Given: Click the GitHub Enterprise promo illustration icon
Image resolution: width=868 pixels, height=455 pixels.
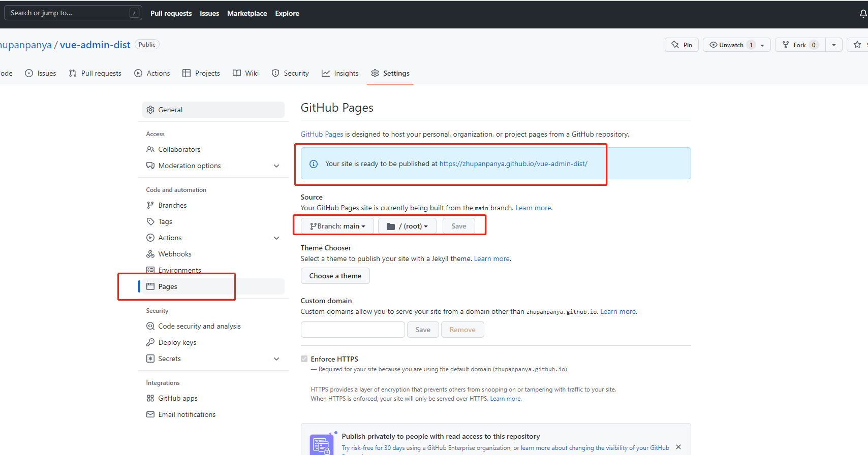Looking at the screenshot, I should pyautogui.click(x=322, y=445).
